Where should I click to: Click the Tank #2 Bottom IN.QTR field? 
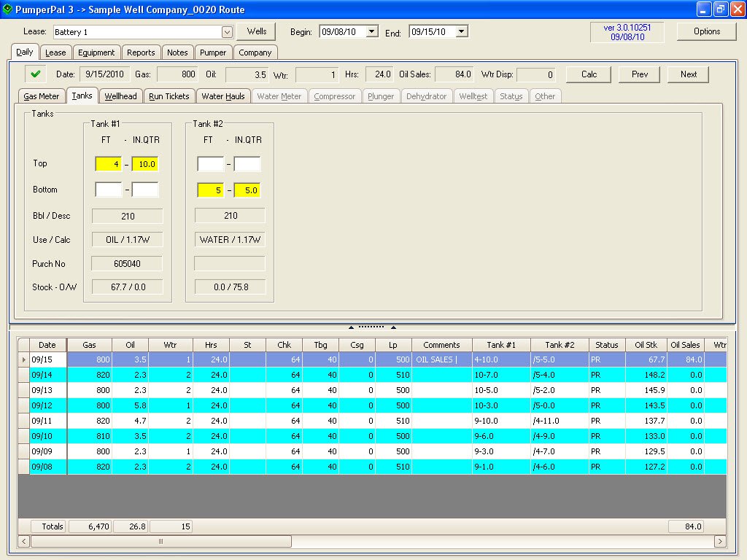pos(247,190)
